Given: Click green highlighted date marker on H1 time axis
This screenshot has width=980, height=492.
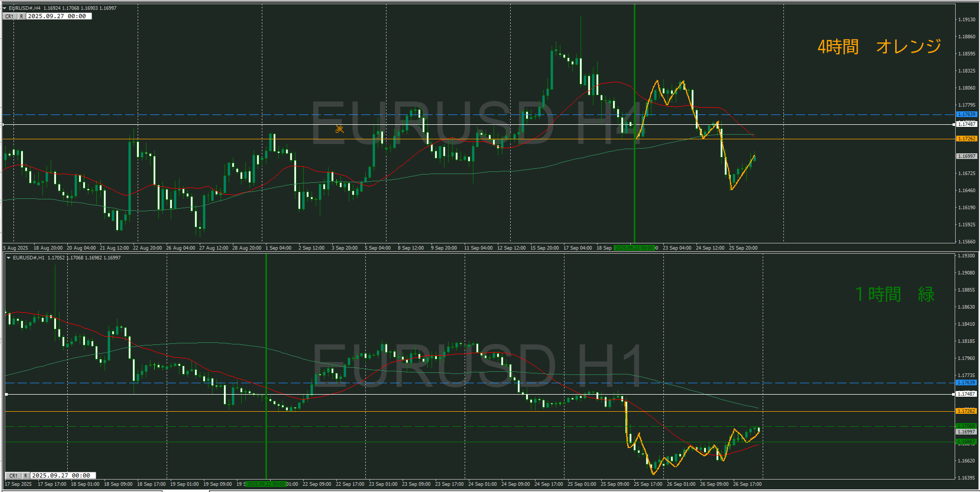Looking at the screenshot, I should click(x=265, y=484).
